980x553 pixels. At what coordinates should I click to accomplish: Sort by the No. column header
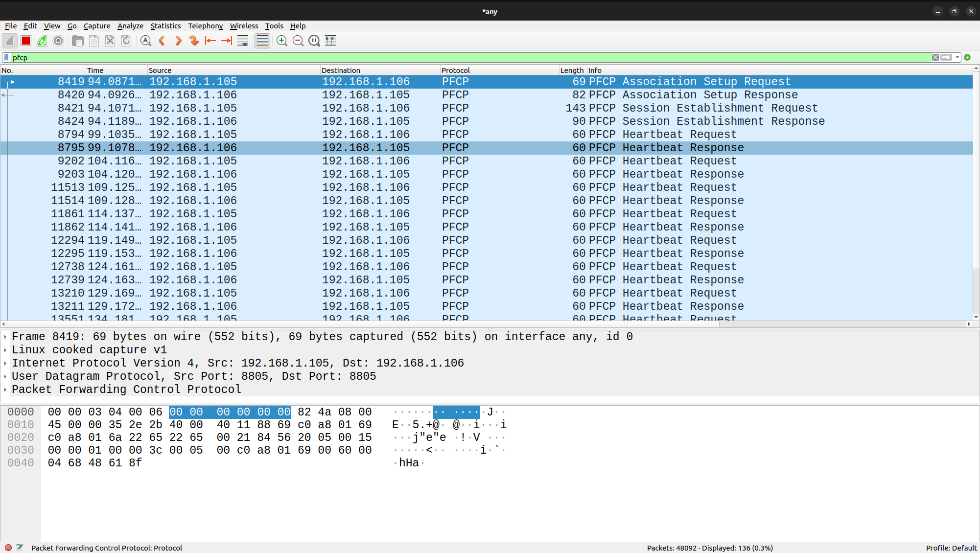43,70
